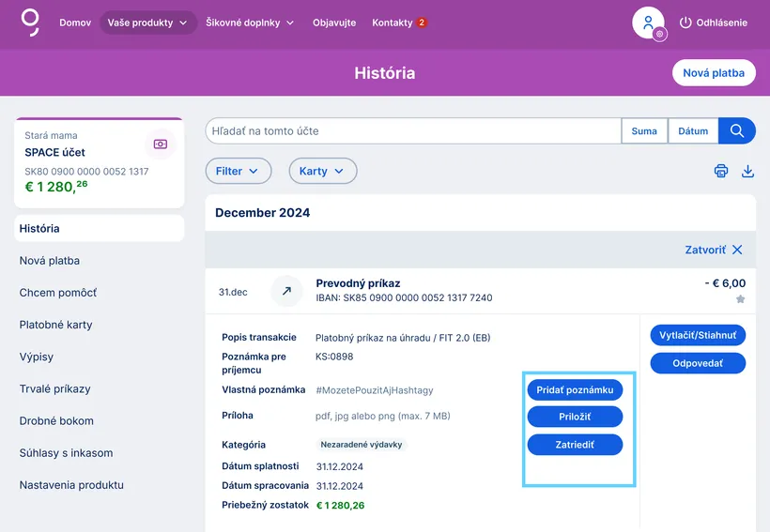
Task: Open the Karty dropdown
Action: coord(323,171)
